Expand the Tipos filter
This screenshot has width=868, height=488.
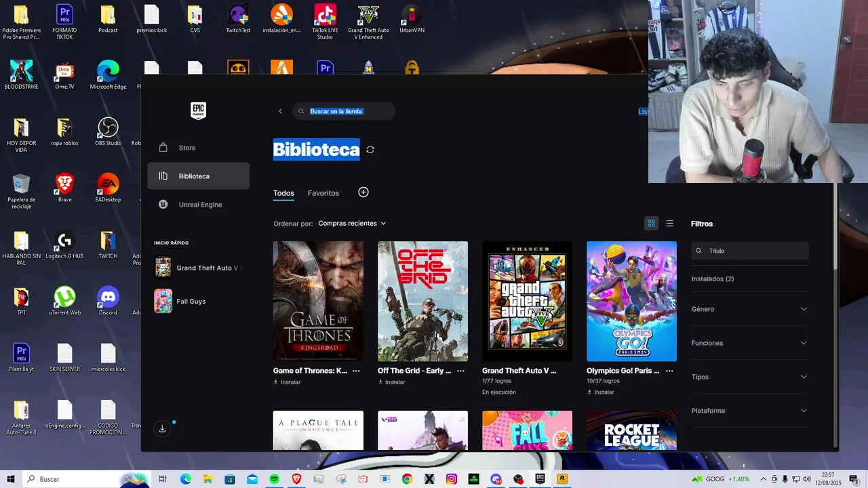coord(749,377)
